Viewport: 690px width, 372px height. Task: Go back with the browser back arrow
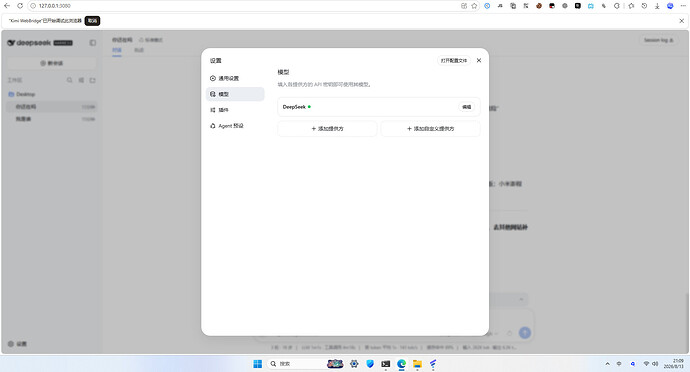(7, 6)
